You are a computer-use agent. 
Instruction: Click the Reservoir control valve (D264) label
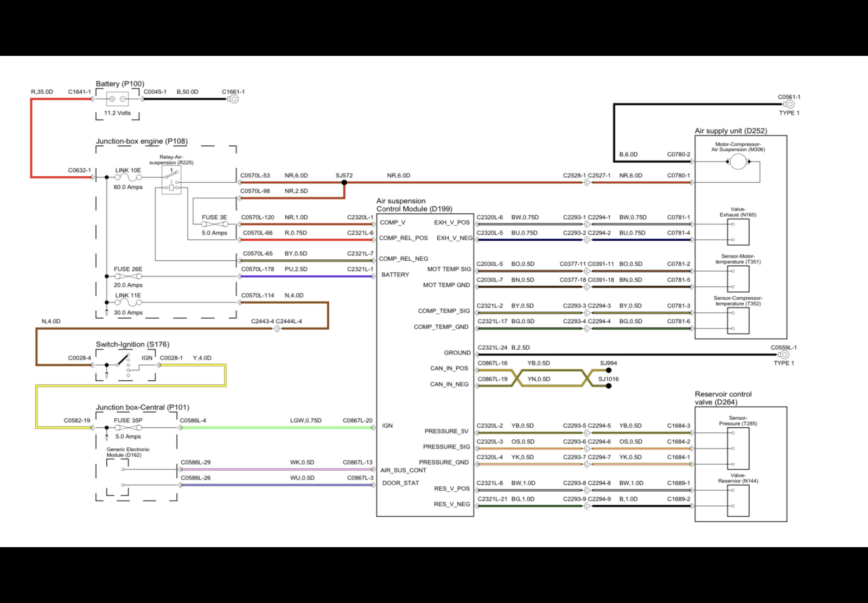(723, 398)
